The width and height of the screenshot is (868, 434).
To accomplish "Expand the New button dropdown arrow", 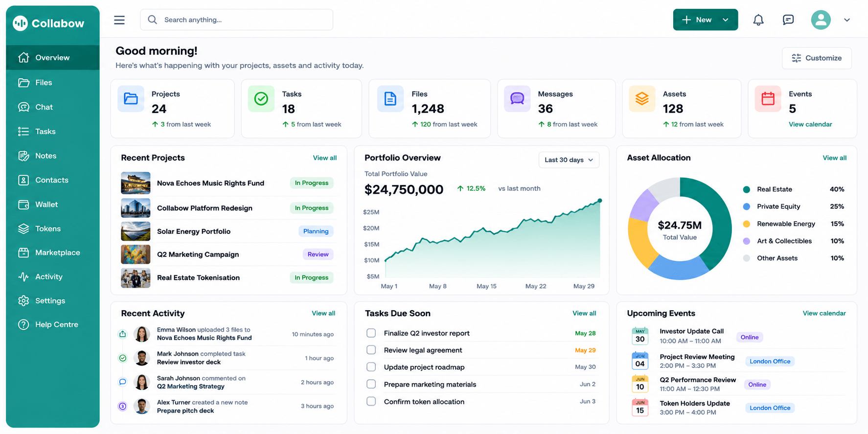I will (726, 20).
